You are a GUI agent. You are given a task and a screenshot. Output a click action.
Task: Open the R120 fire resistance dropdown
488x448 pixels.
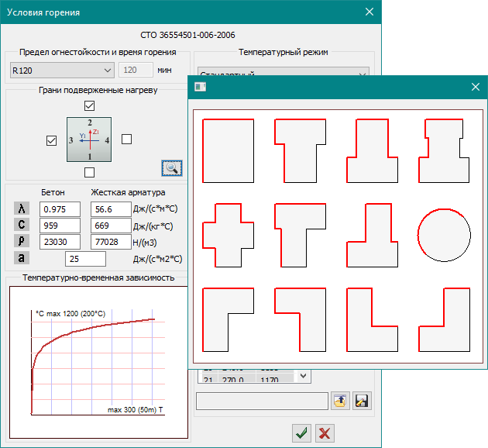tap(107, 71)
